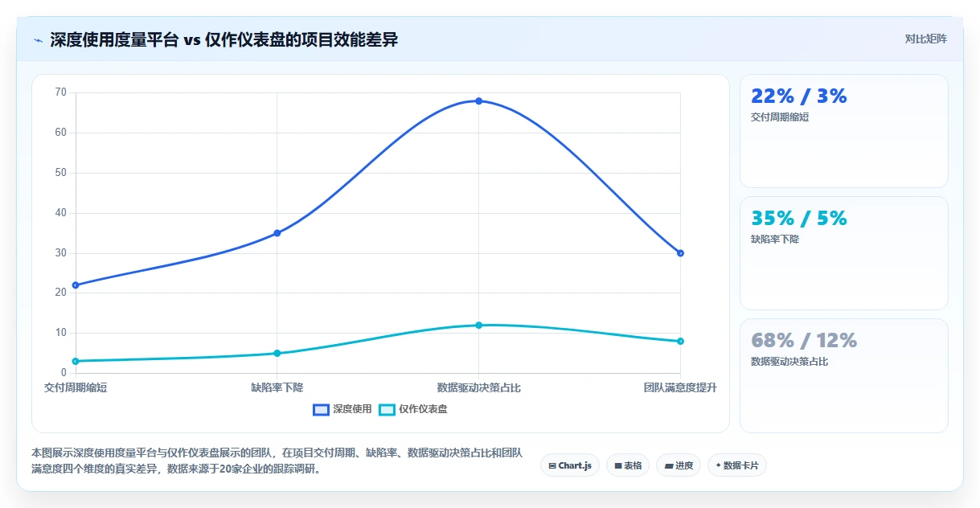Click the 对比矩阵 label in header
The height and width of the screenshot is (508, 980).
[x=926, y=39]
